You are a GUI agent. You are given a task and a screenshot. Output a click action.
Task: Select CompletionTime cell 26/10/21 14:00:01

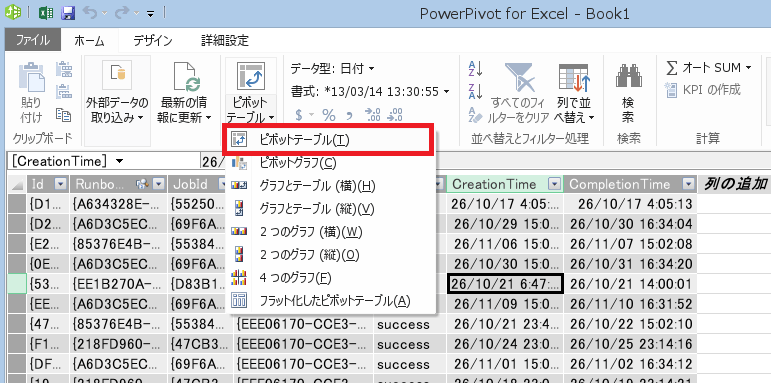(630, 284)
